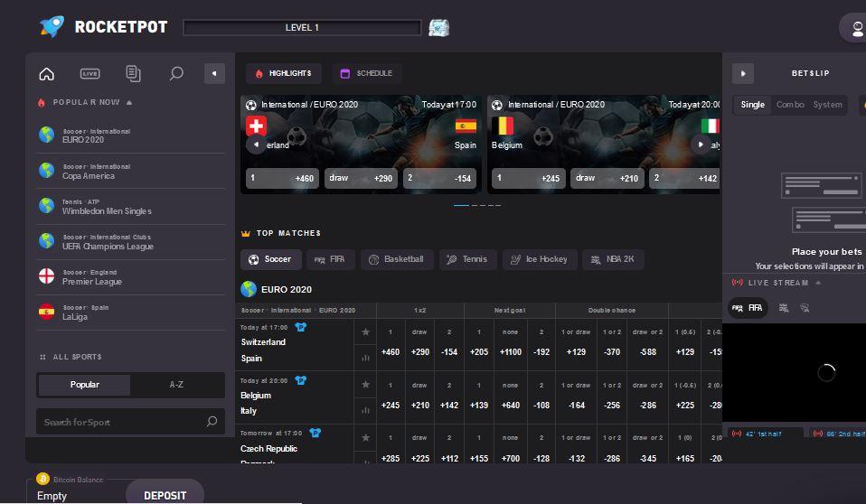Select the NBA 2K top matches tab
The image size is (866, 504).
click(x=613, y=259)
